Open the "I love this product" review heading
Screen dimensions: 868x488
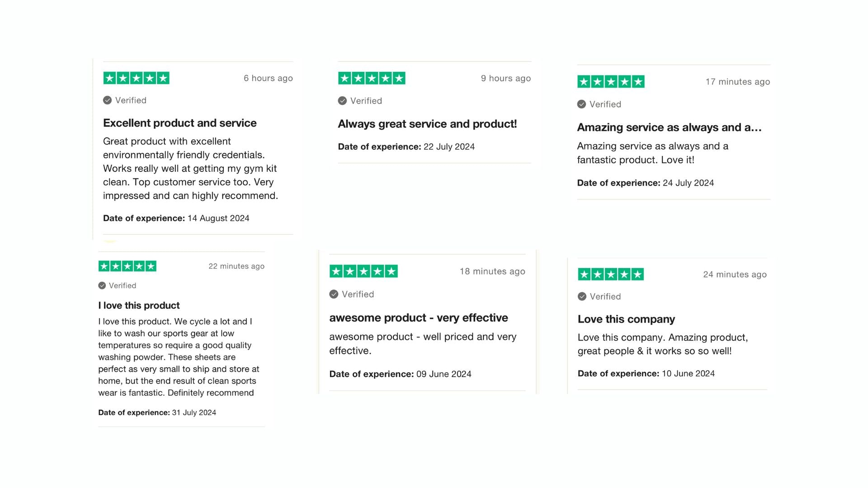tap(139, 305)
